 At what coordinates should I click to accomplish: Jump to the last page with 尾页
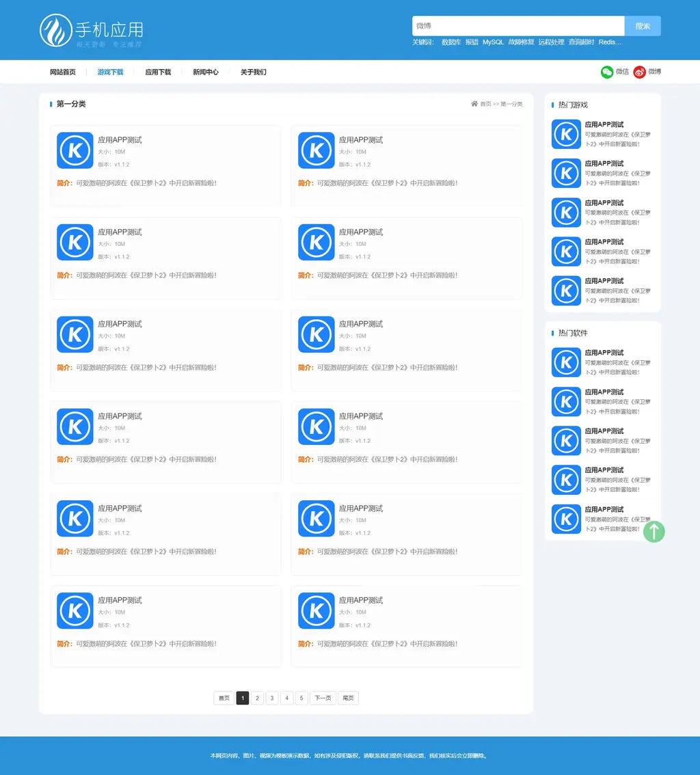[x=348, y=698]
